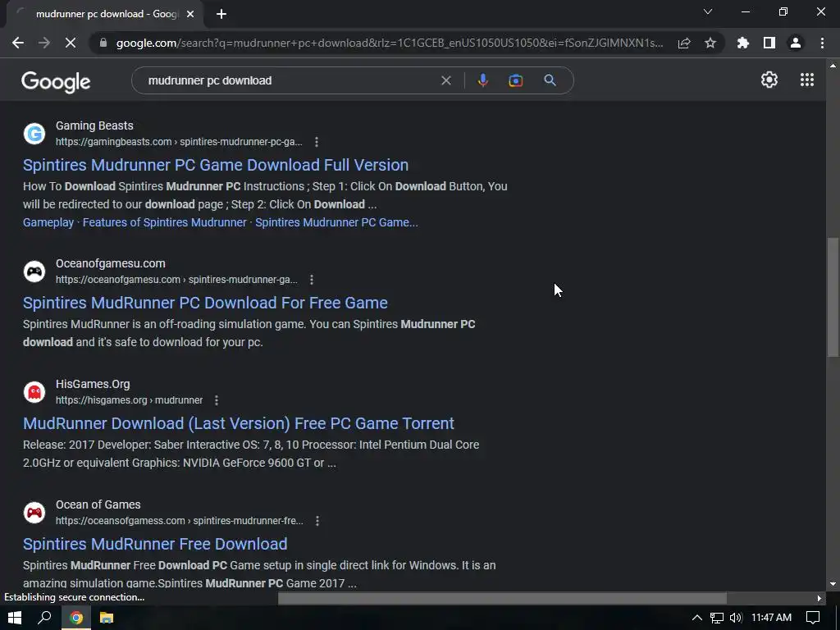This screenshot has width=840, height=630.
Task: Click the address bar URL
Action: coord(390,43)
